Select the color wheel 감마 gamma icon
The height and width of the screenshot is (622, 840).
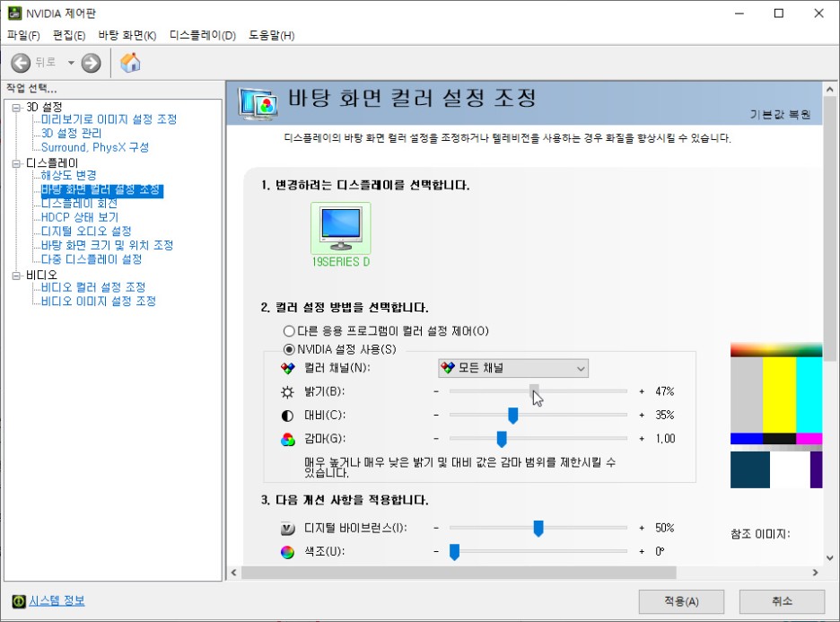pos(289,439)
